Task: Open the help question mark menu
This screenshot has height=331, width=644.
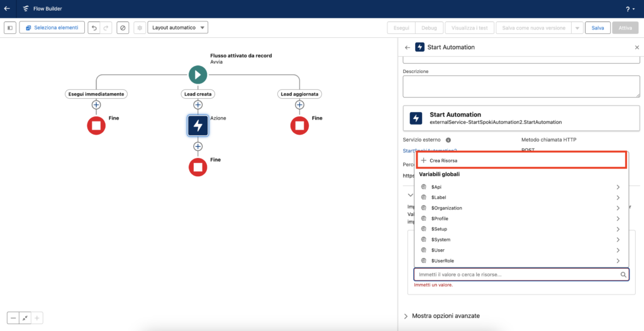Action: click(628, 9)
